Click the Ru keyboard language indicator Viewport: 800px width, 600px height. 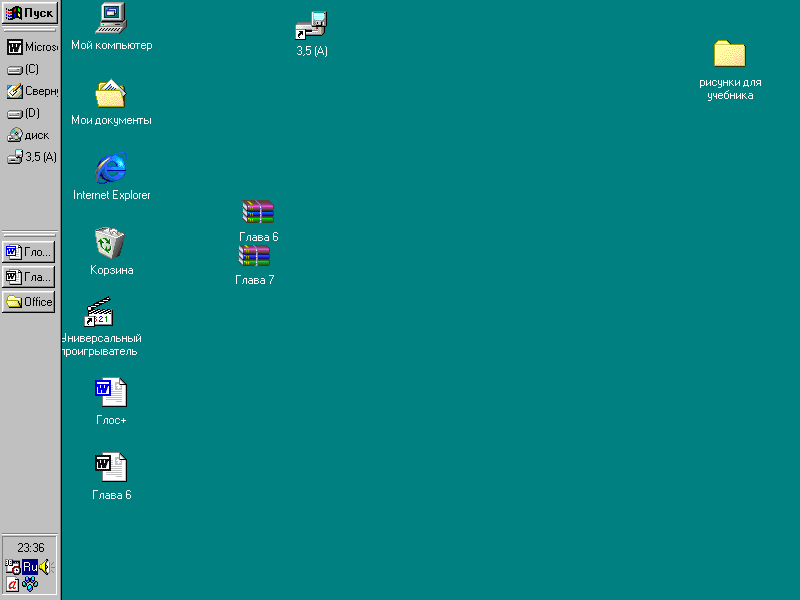30,566
